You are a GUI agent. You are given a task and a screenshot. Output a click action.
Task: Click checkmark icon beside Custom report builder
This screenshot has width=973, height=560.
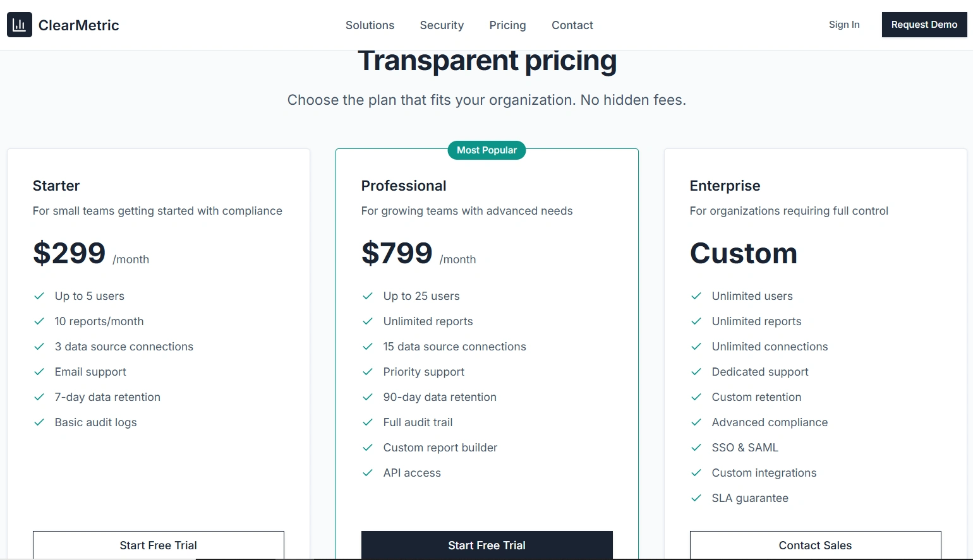[x=368, y=448]
